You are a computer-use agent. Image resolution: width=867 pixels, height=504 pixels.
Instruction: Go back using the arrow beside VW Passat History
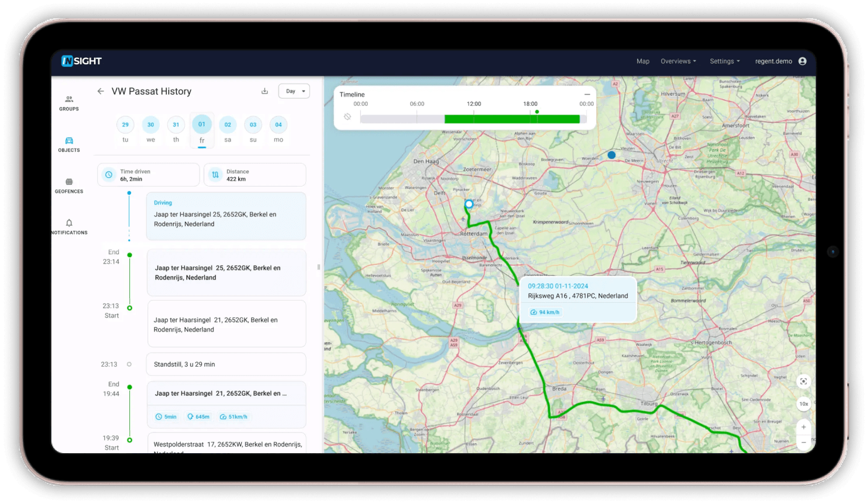click(101, 91)
